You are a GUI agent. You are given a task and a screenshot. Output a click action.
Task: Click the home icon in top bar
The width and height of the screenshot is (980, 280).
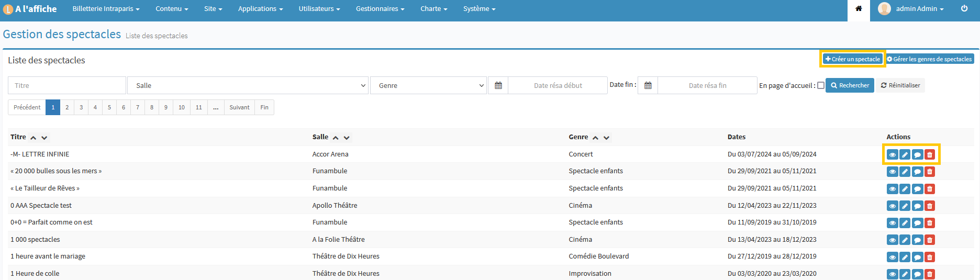859,9
